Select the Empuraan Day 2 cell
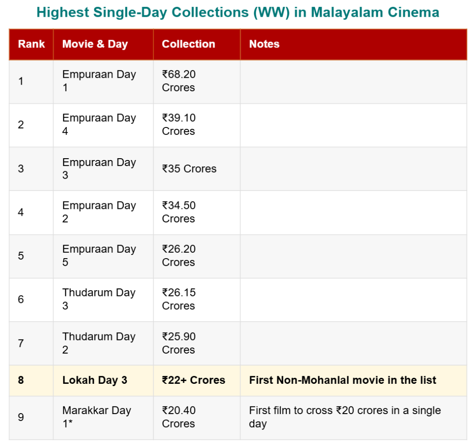Image resolution: width=476 pixels, height=448 pixels. click(x=99, y=212)
